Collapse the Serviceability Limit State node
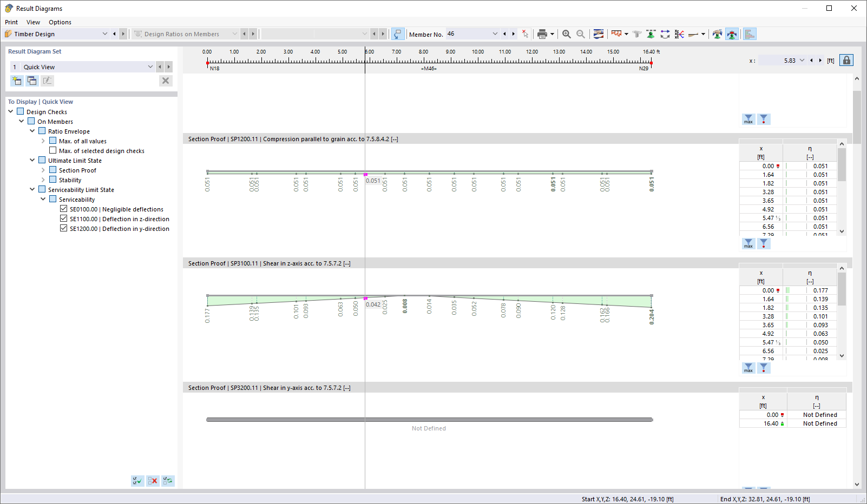Viewport: 867px width, 504px height. pos(32,189)
